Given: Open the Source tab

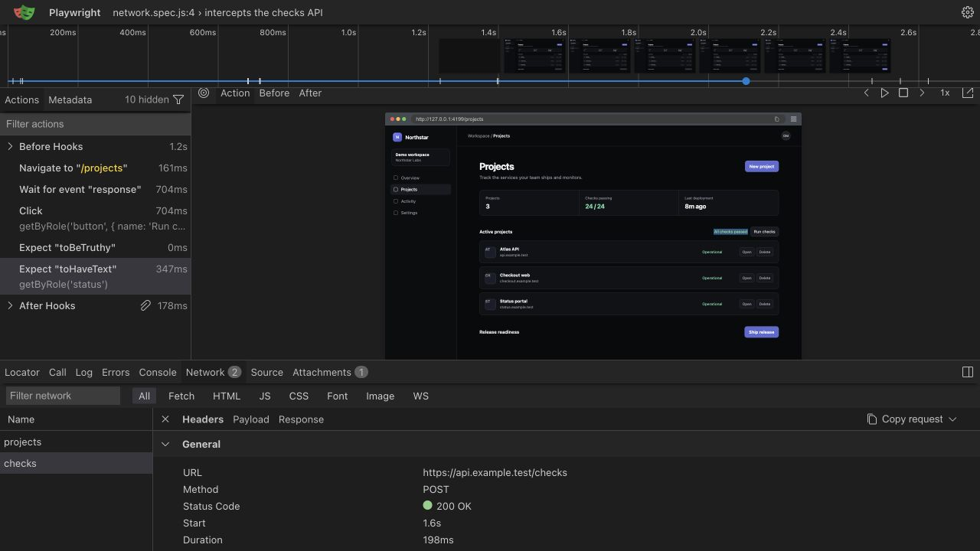Looking at the screenshot, I should tap(267, 372).
